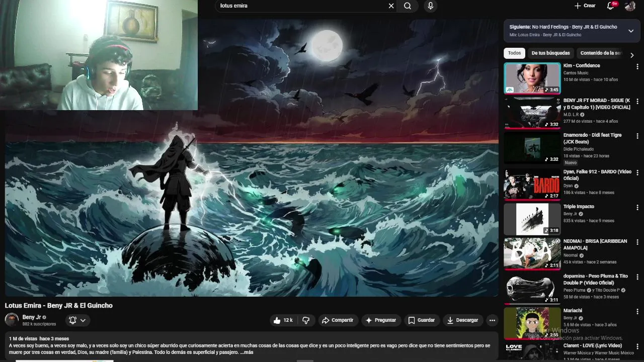The height and width of the screenshot is (362, 644).
Task: Open Clarent - LOVE lyric video title
Action: click(x=593, y=345)
